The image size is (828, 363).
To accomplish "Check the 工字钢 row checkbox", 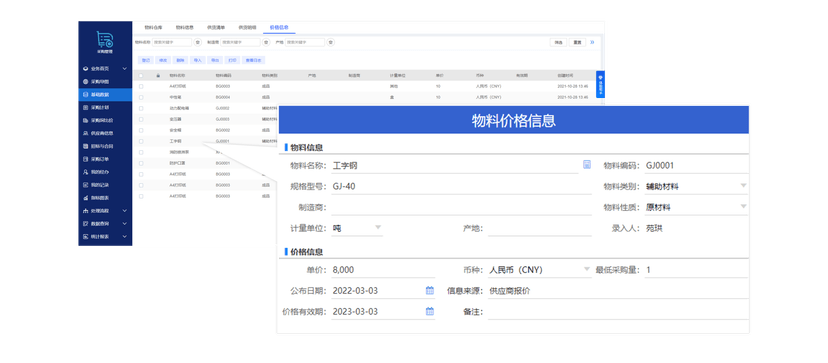I will coord(140,142).
